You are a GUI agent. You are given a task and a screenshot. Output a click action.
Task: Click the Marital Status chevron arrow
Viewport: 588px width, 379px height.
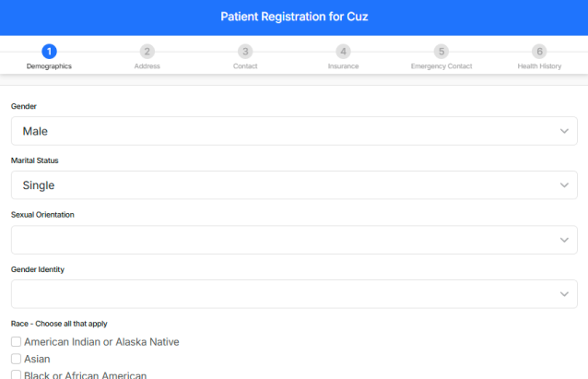[x=565, y=185]
